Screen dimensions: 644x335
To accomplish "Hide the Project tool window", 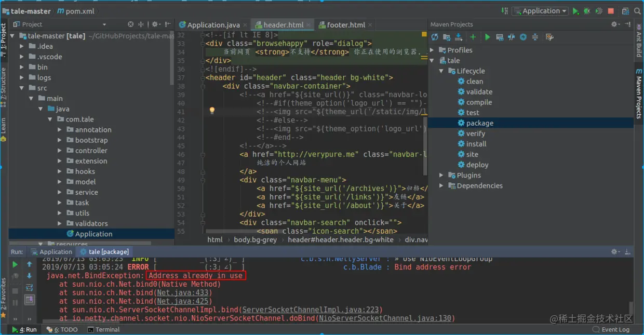I will pyautogui.click(x=168, y=24).
